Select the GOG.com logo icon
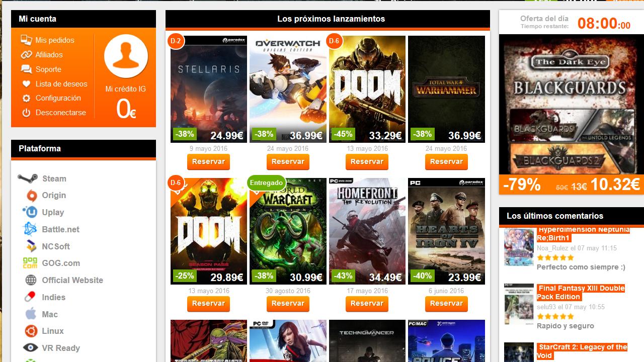This screenshot has width=644, height=362. tap(30, 263)
